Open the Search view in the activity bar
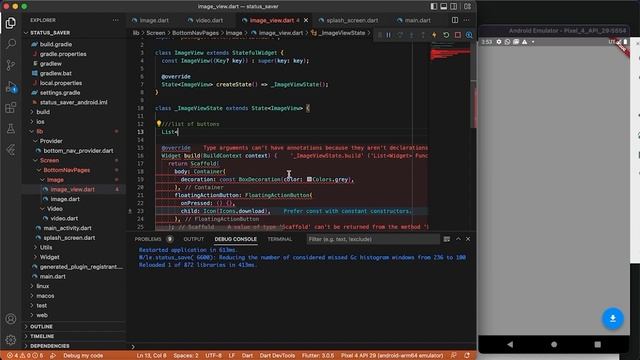This screenshot has width=640, height=360. [x=11, y=44]
